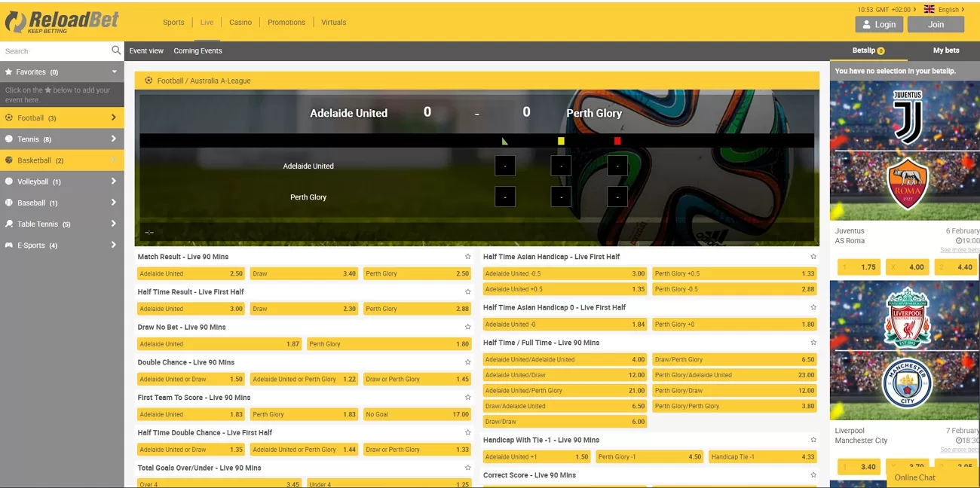
Task: Expand the Football category chevron
Action: (x=113, y=117)
